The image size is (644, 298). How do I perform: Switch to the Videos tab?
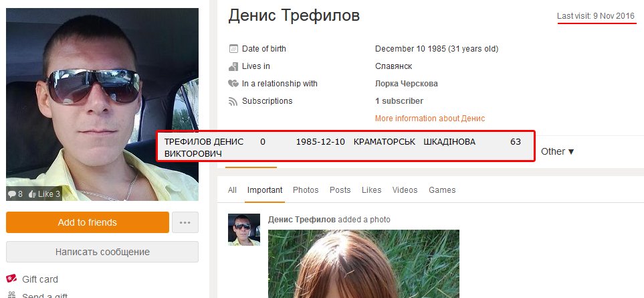click(x=405, y=190)
